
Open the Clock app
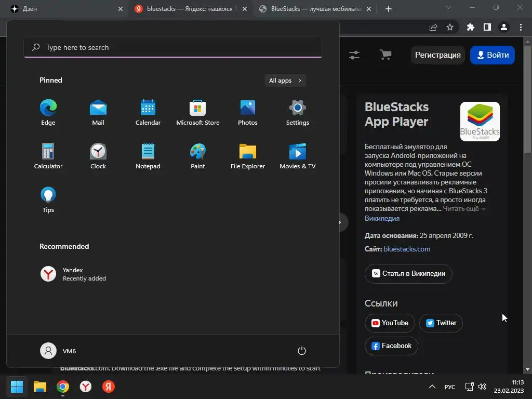point(98,156)
